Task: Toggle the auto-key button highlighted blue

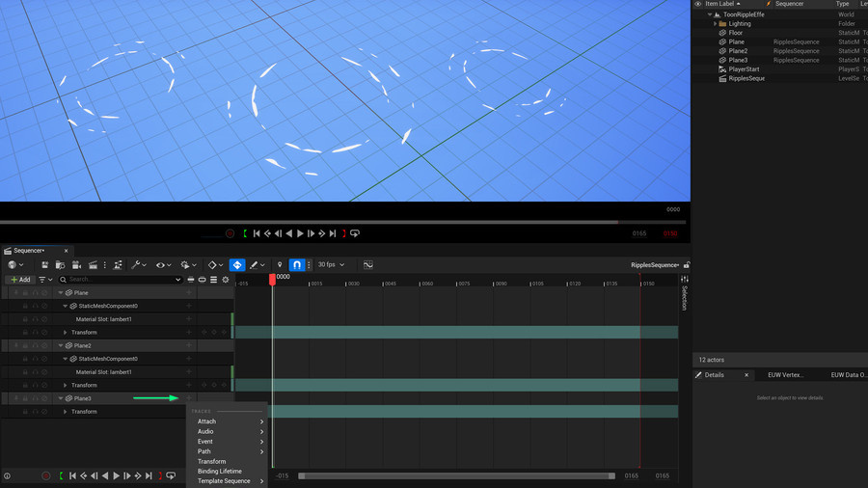Action: 237,265
